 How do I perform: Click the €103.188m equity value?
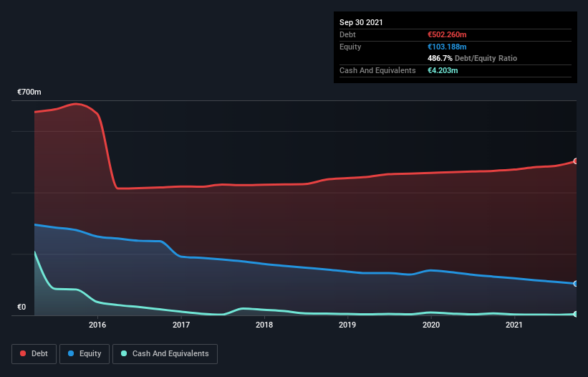[447, 47]
